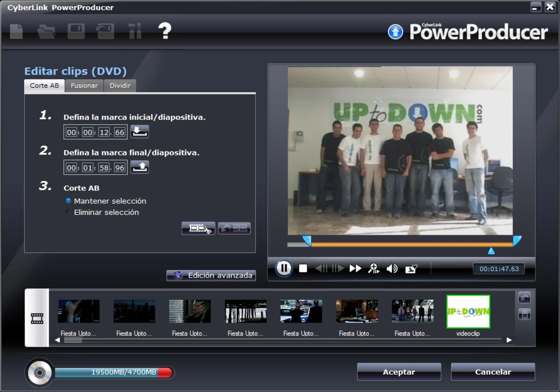560x392 pixels.
Task: Step back one frame in the preview
Action: click(x=321, y=268)
